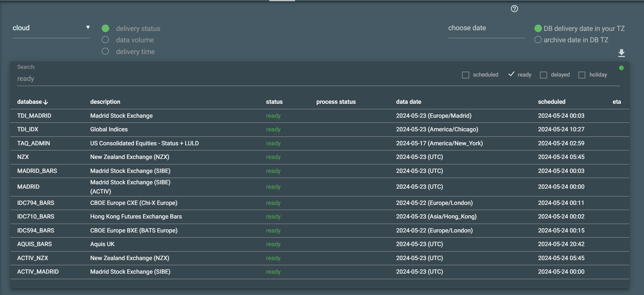Sort by the database column arrow
Image resolution: width=644 pixels, height=295 pixels.
click(46, 102)
